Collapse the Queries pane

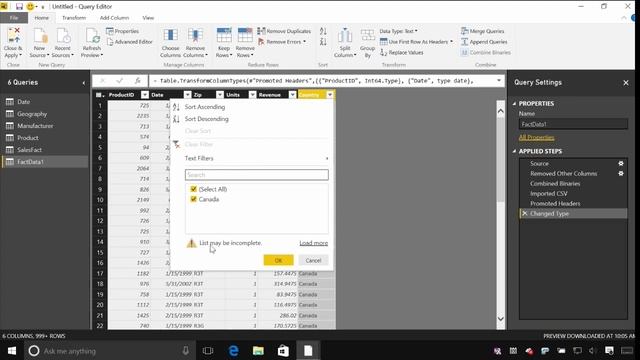coord(84,83)
